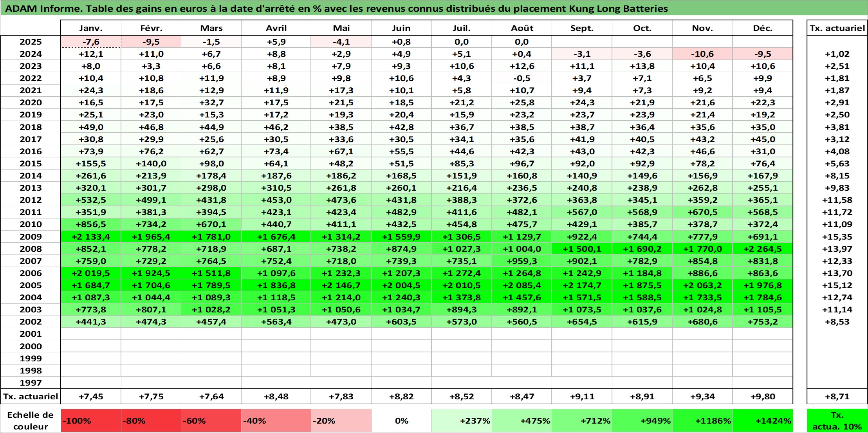This screenshot has width=868, height=433.
Task: Click the -60% color scale swatch
Action: (211, 420)
